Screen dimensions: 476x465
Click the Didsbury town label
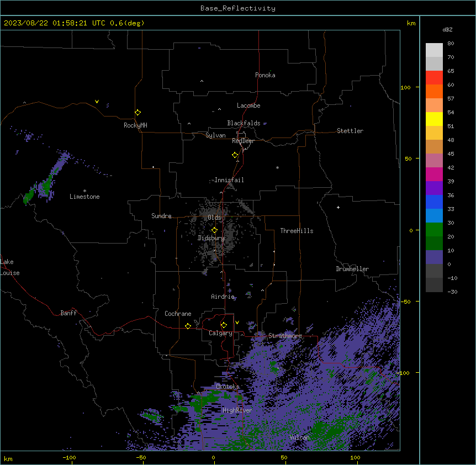pyautogui.click(x=211, y=238)
